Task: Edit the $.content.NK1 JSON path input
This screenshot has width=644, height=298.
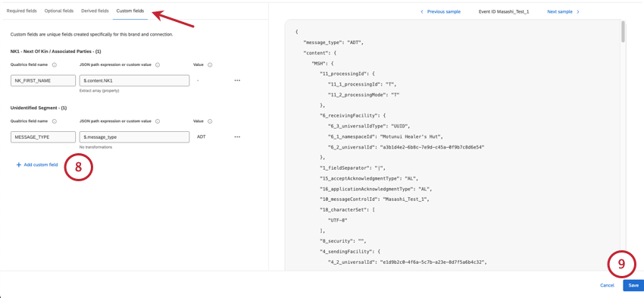Action: [134, 80]
